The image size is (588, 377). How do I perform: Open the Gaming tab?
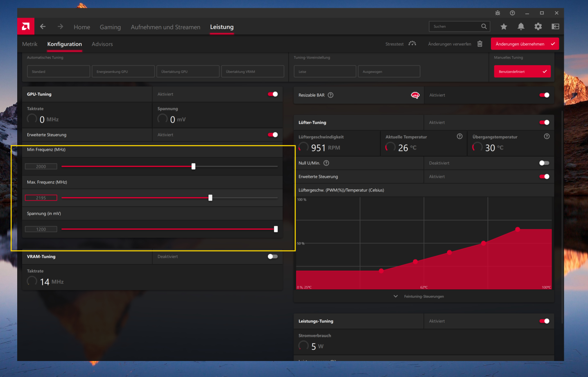coord(110,27)
